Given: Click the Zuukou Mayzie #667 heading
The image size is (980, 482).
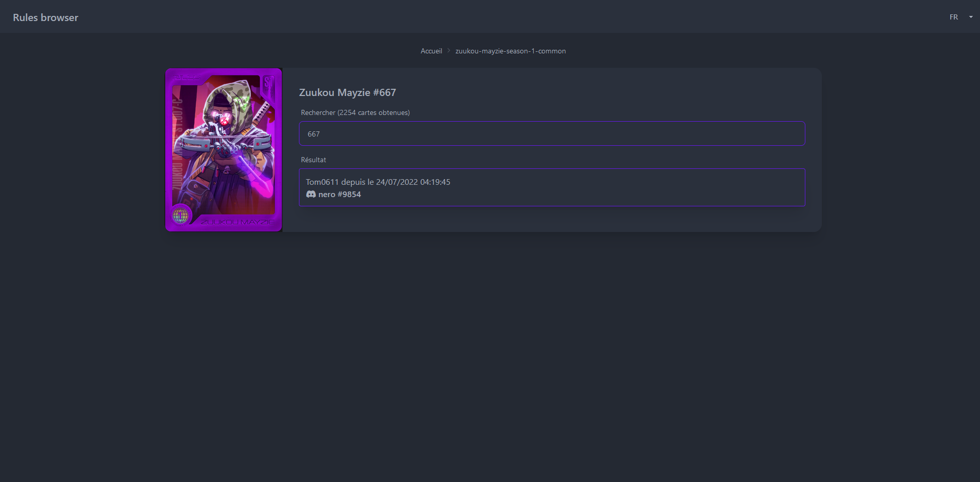Looking at the screenshot, I should click(x=347, y=92).
